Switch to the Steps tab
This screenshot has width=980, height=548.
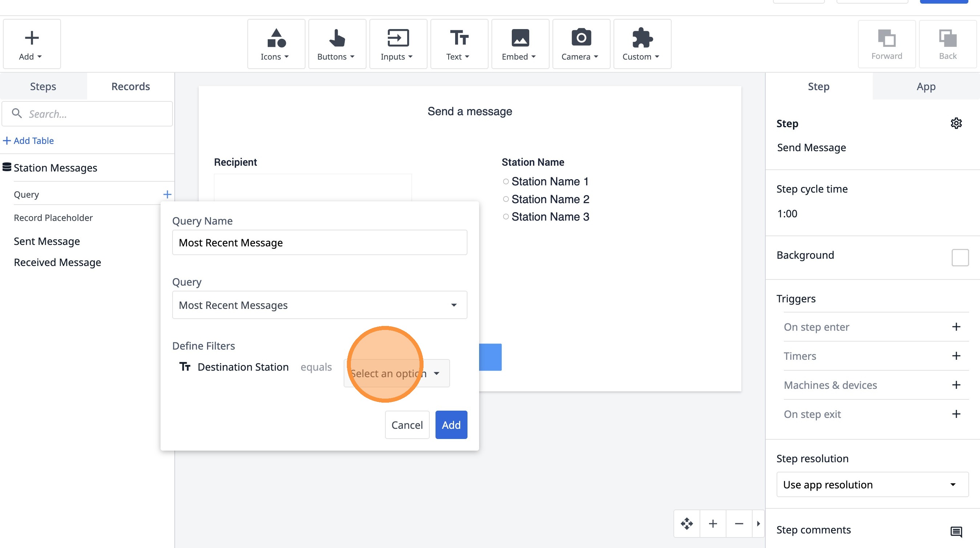coord(43,86)
